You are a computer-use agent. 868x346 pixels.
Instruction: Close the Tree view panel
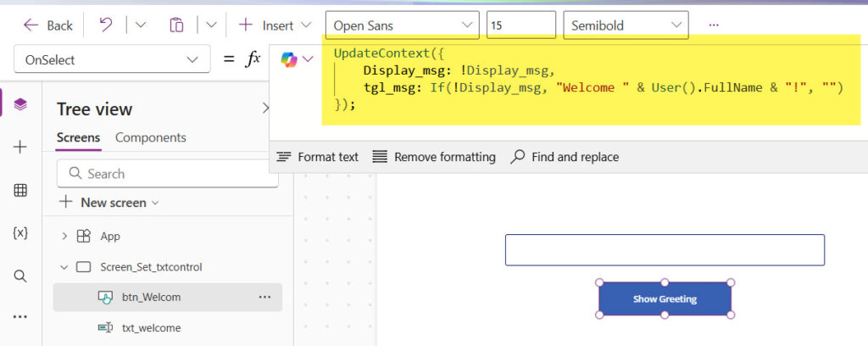pos(265,109)
